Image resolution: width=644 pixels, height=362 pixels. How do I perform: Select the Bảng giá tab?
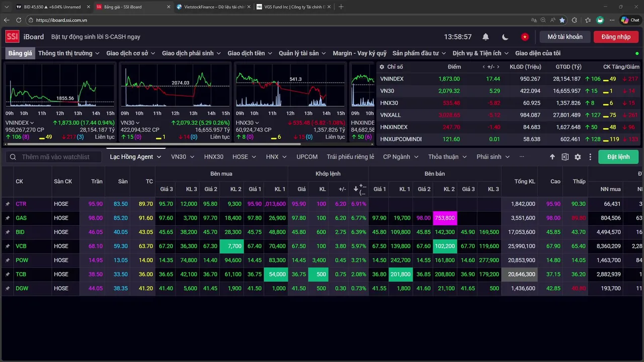coord(20,53)
